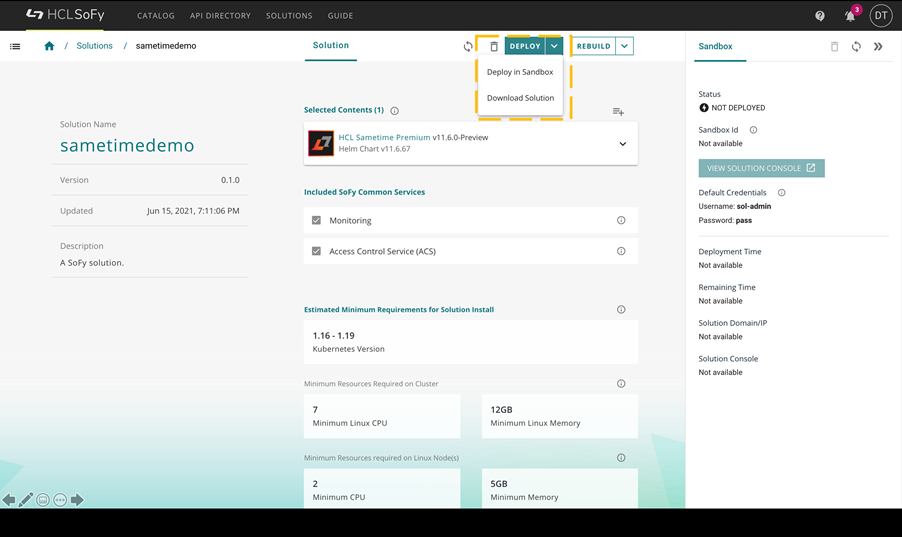Image resolution: width=902 pixels, height=537 pixels.
Task: Click the username sol-admin text
Action: [x=754, y=206]
